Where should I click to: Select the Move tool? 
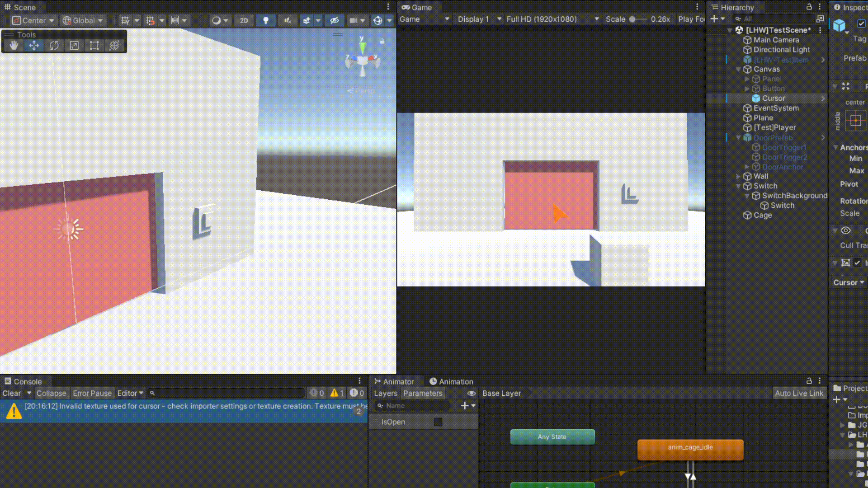click(34, 46)
